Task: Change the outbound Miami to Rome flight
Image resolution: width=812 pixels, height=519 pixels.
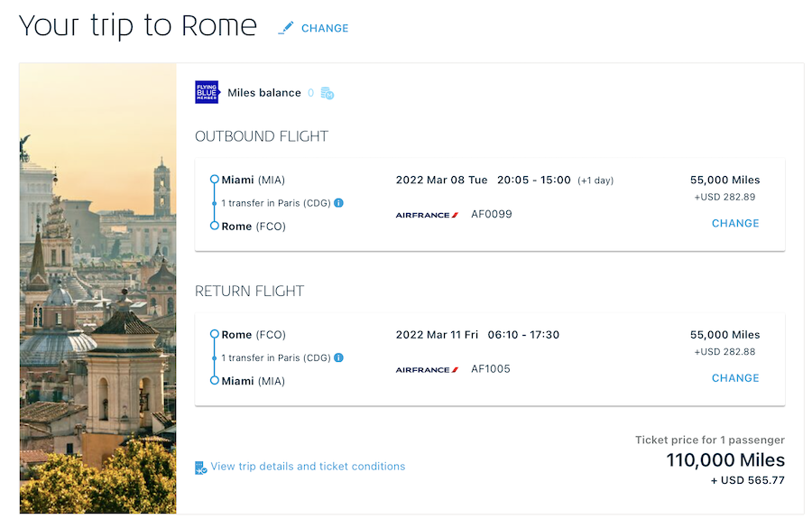Action: click(735, 223)
